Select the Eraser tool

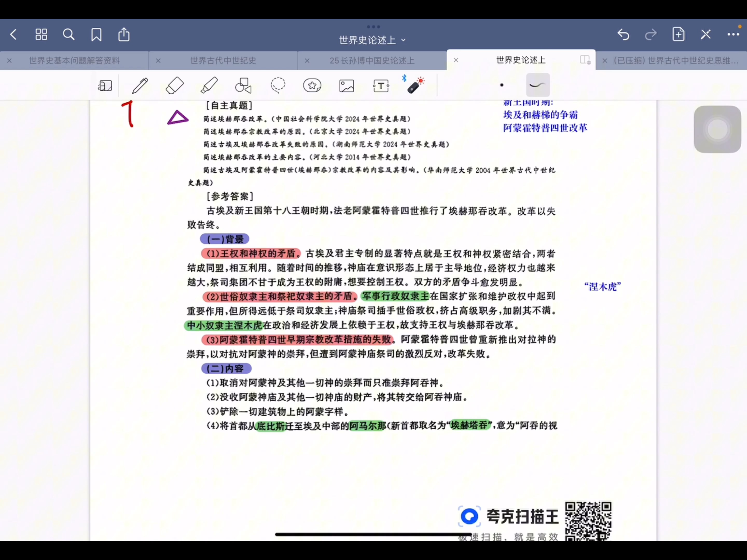(x=175, y=85)
